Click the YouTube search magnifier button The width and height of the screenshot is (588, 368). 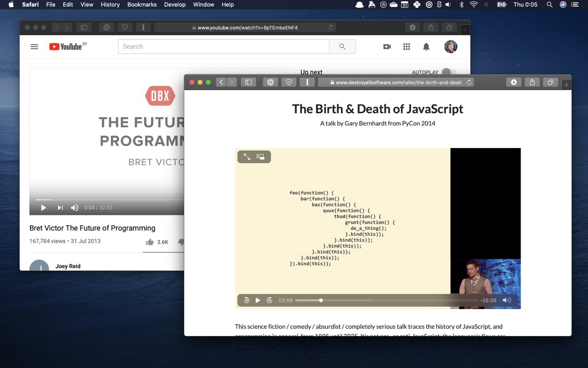tap(342, 46)
